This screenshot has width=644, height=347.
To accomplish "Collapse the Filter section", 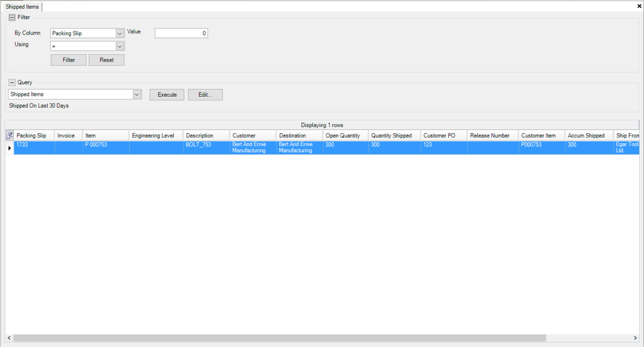I will point(12,18).
